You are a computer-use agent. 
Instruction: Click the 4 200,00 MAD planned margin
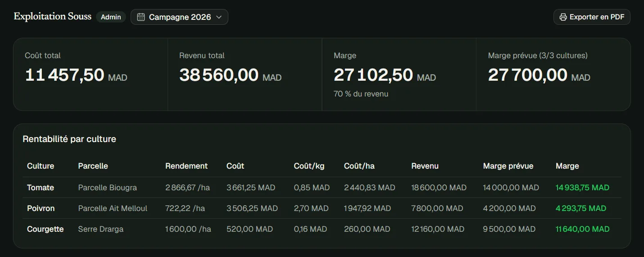509,208
